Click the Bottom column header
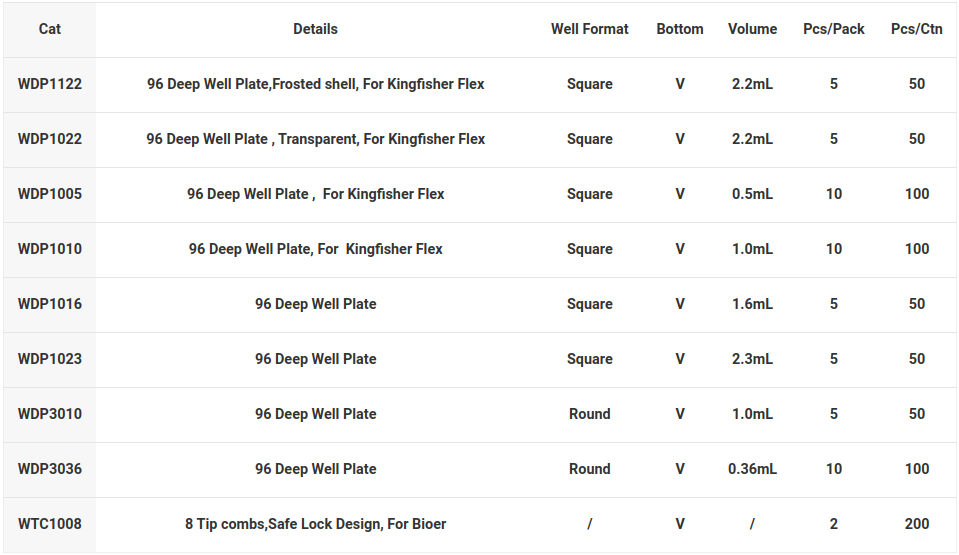Screen dimensions: 959x555 coord(679,29)
